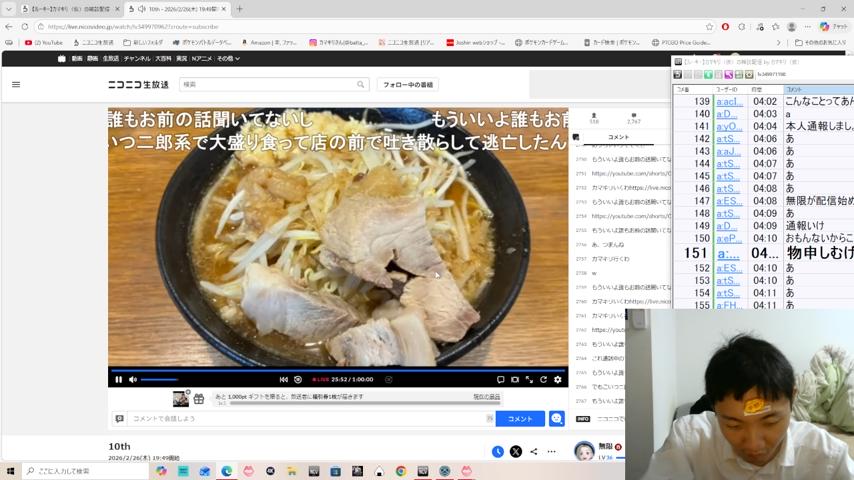Open the three-dots more menu
Image resolution: width=854 pixels, height=480 pixels.
point(552,452)
